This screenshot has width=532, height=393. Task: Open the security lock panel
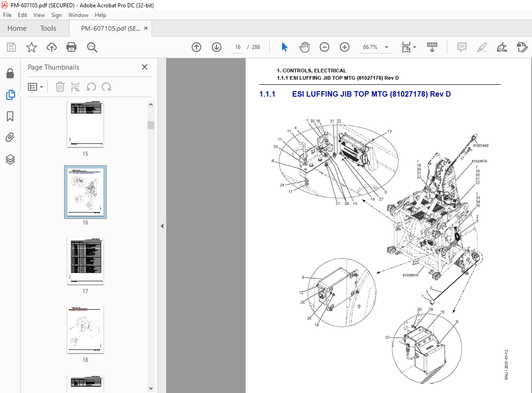pos(10,73)
